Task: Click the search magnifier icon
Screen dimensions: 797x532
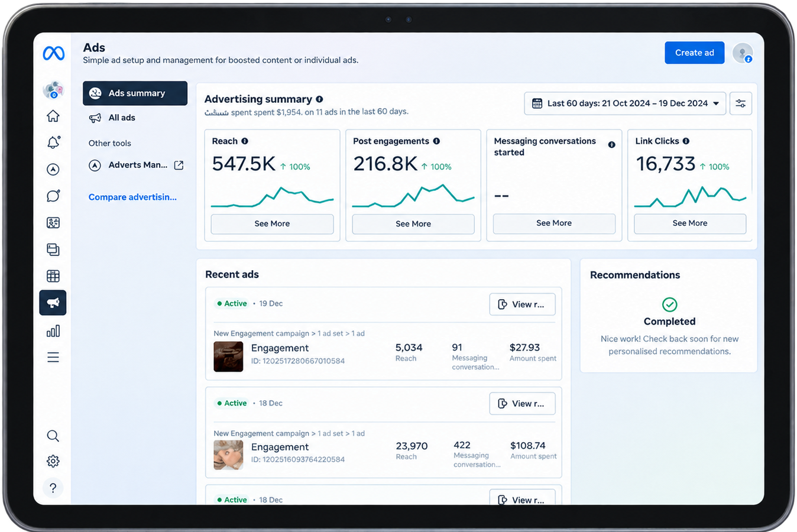Action: [x=53, y=436]
